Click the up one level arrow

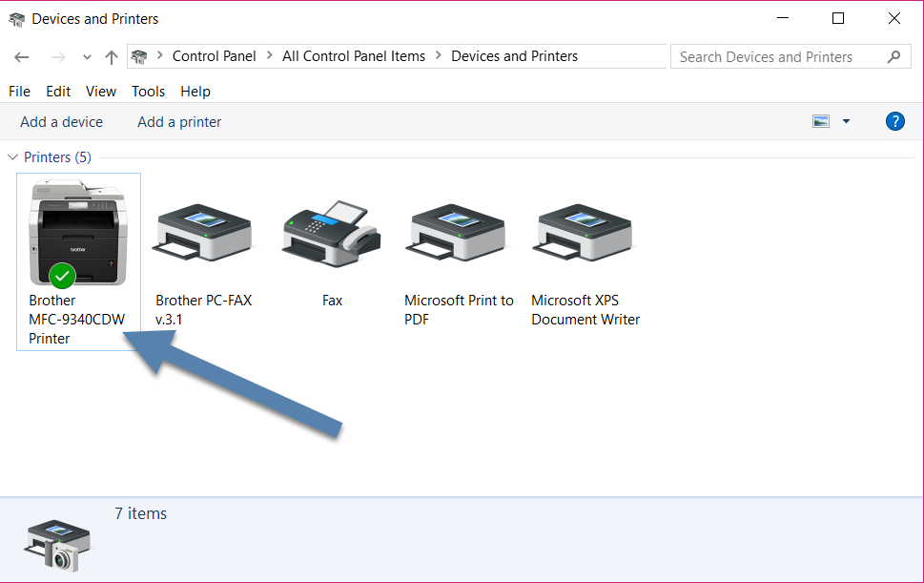pyautogui.click(x=111, y=56)
